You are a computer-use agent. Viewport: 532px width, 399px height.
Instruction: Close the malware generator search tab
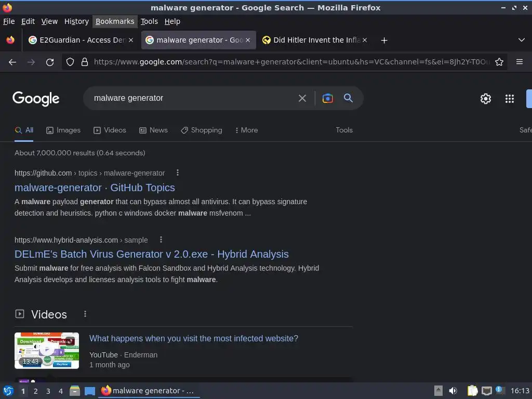[x=248, y=40]
